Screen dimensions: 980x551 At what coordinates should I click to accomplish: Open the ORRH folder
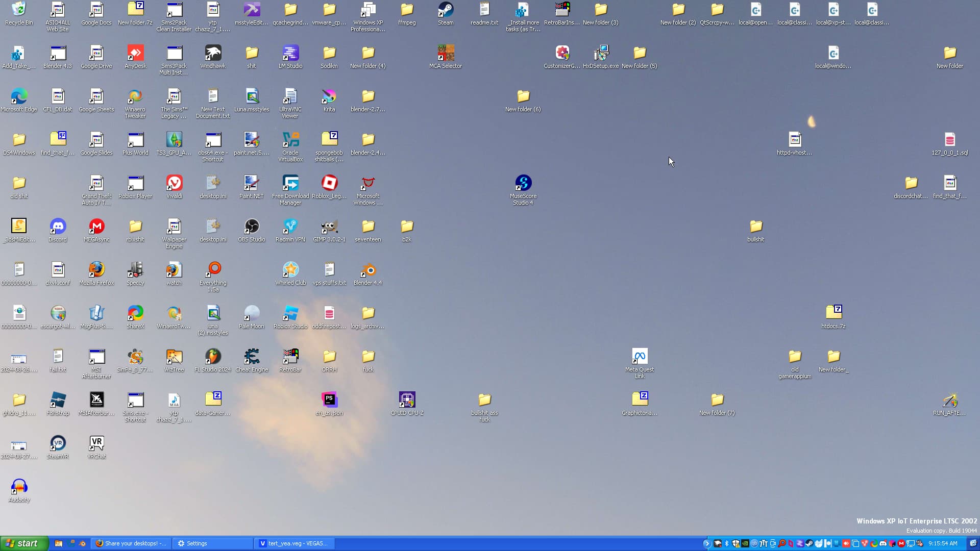coord(329,361)
